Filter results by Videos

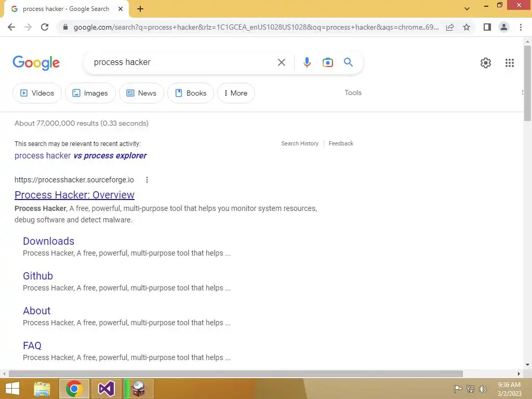click(37, 93)
